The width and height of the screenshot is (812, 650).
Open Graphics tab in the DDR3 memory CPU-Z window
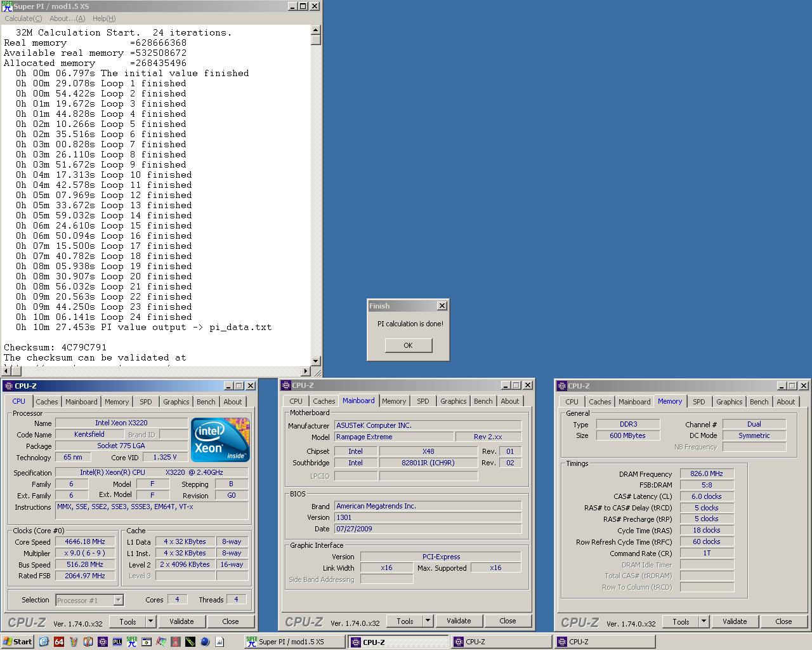tap(729, 402)
